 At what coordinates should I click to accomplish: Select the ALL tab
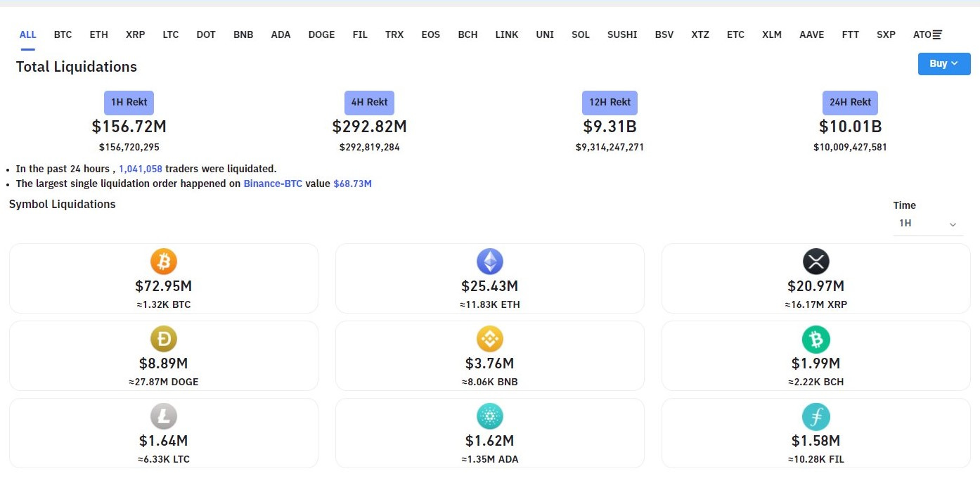pos(28,34)
